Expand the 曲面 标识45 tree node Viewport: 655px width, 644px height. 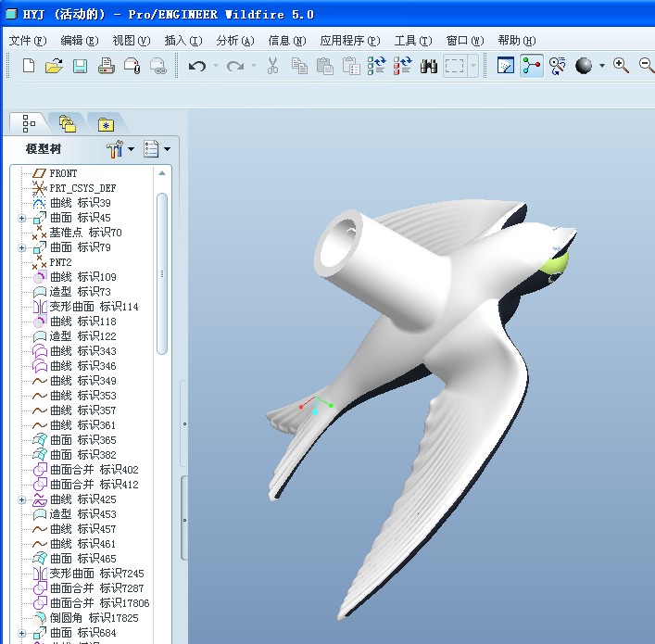pos(21,218)
